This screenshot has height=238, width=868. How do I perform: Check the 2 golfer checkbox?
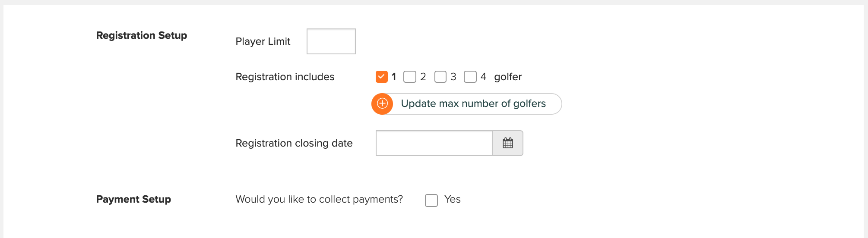409,77
